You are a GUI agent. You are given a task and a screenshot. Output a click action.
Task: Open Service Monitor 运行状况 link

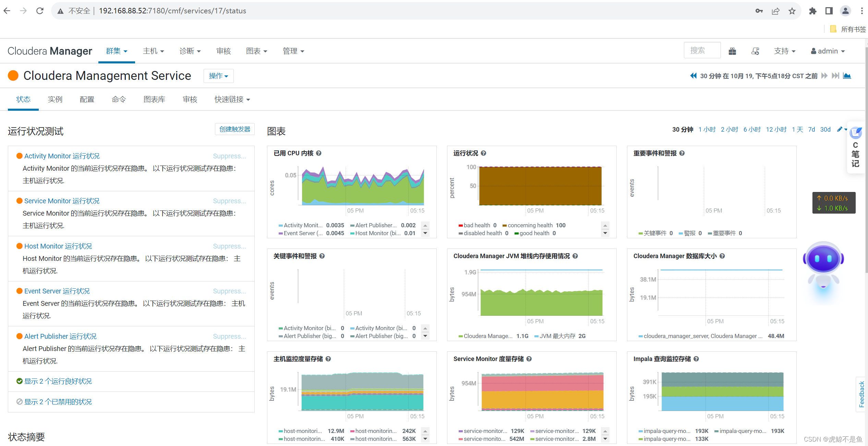[62, 201]
